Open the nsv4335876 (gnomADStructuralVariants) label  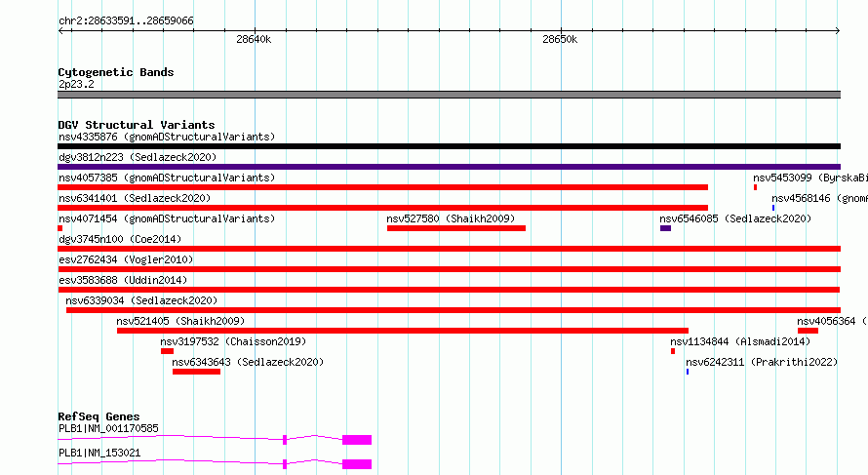(x=167, y=137)
